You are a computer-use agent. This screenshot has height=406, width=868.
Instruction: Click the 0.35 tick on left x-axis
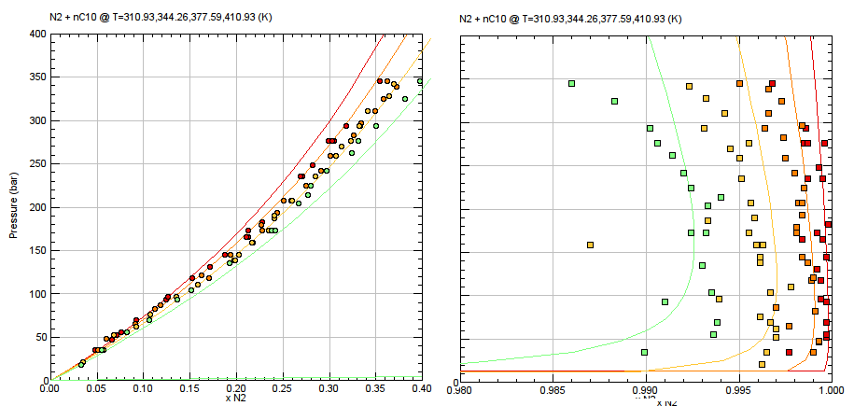point(376,388)
